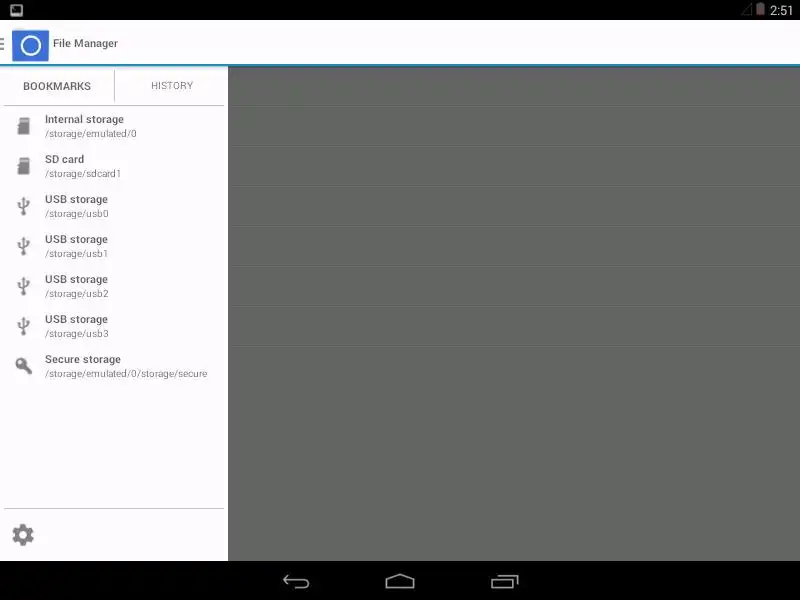The width and height of the screenshot is (800, 600).
Task: Select the /storage/usb3 path text
Action: click(x=77, y=334)
